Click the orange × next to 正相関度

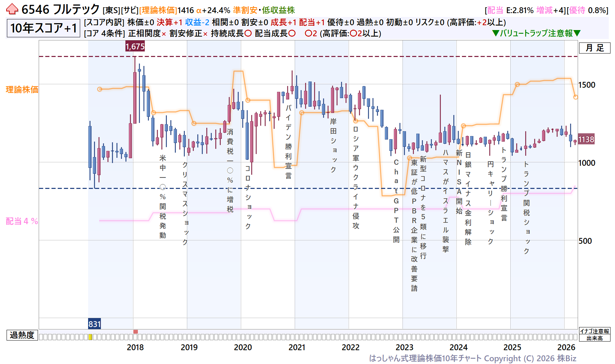tap(164, 34)
